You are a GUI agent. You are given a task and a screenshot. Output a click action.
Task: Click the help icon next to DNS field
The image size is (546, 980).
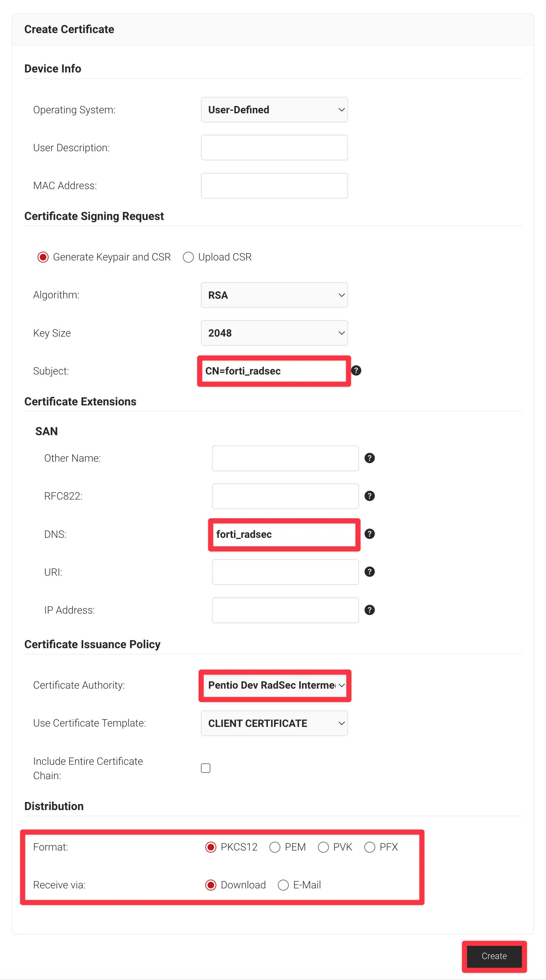[x=369, y=534]
